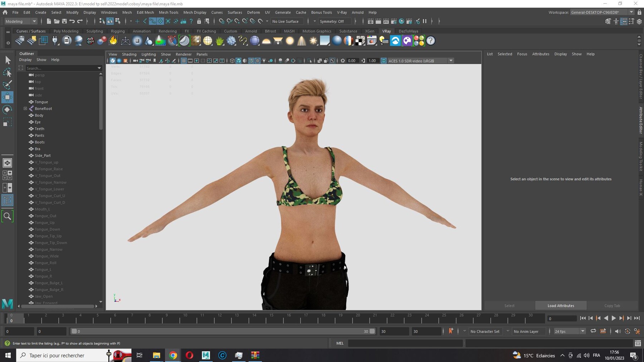Switch to the Rigging shelf tab
Viewport: 644px width, 362px height.
[x=118, y=31]
